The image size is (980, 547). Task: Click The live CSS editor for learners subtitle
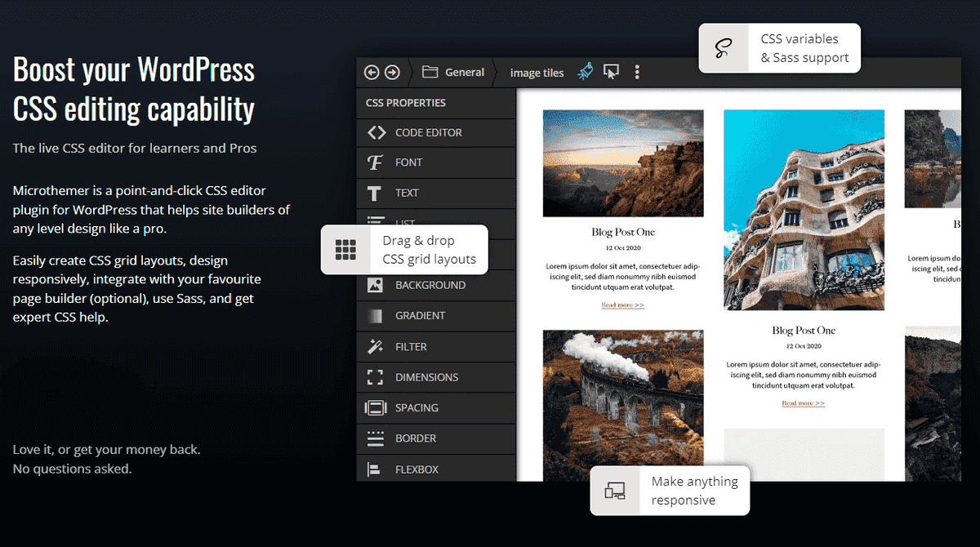coord(135,148)
